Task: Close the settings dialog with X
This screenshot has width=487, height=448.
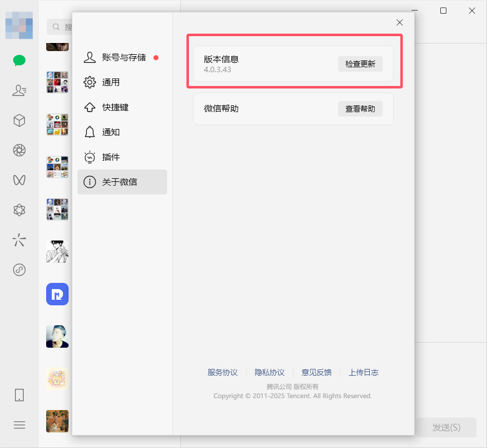Action: (400, 22)
